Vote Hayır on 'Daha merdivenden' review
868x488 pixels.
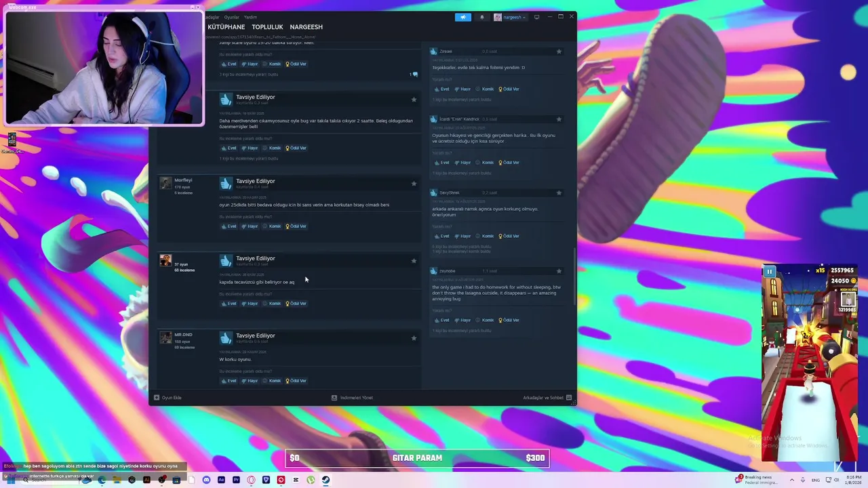250,148
